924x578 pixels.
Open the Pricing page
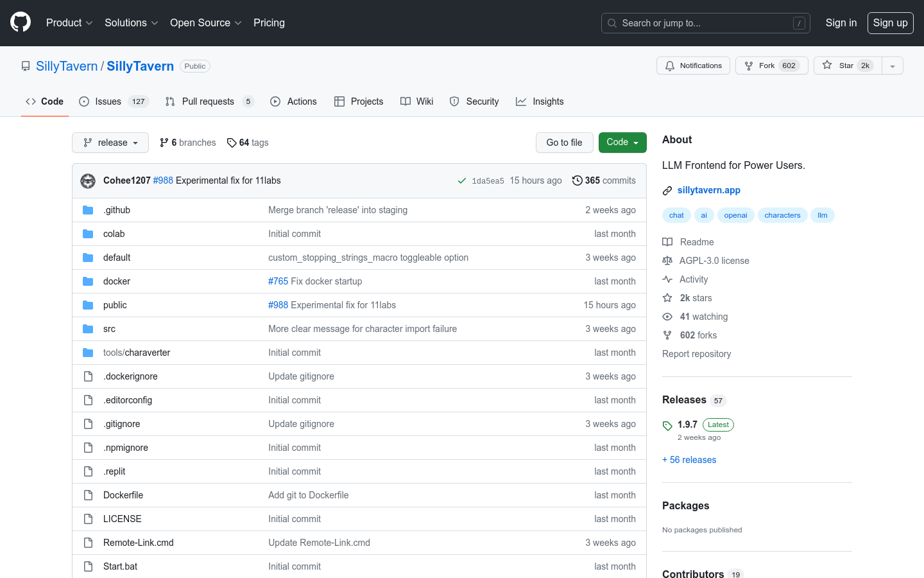[269, 22]
